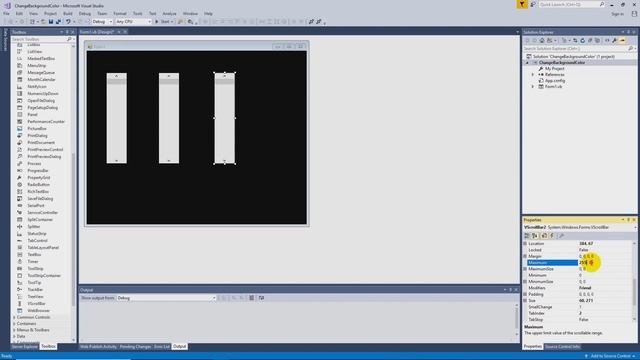
Task: Click the Start debugging button
Action: [163, 22]
